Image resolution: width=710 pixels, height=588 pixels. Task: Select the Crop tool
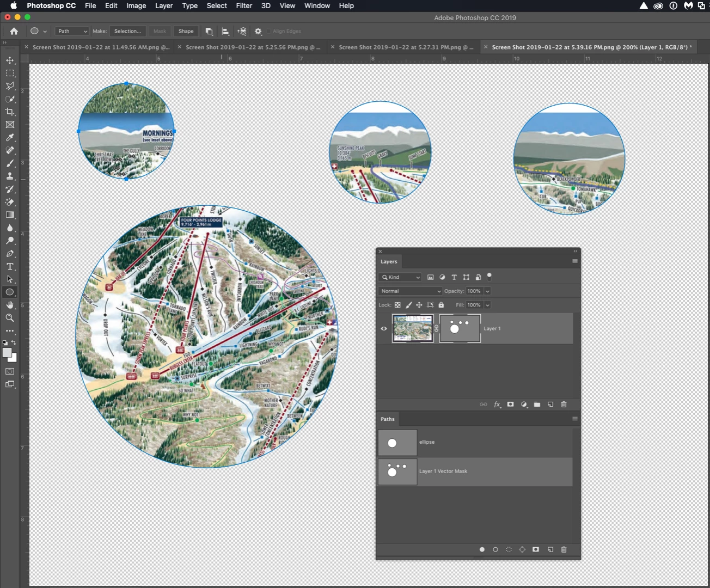(10, 112)
